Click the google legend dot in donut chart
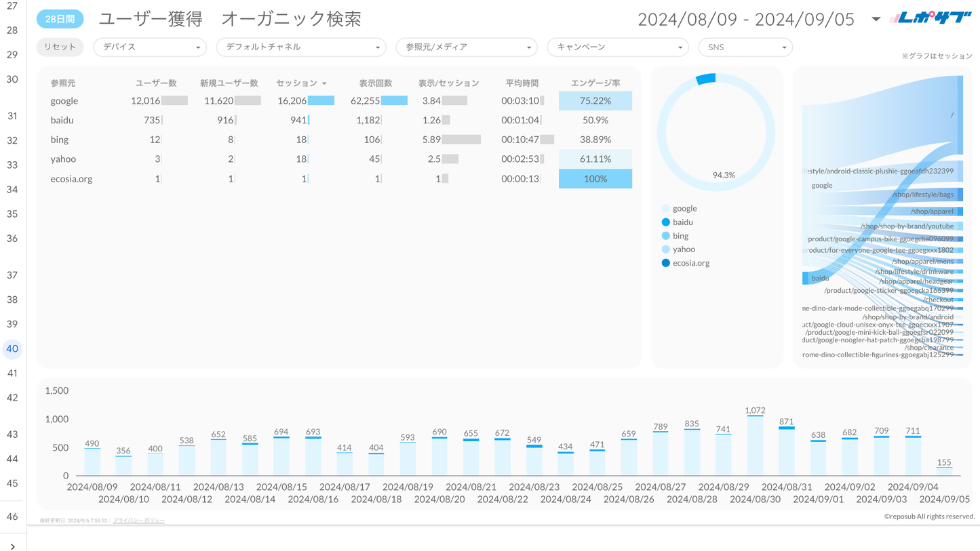This screenshot has width=980, height=551. coord(665,209)
